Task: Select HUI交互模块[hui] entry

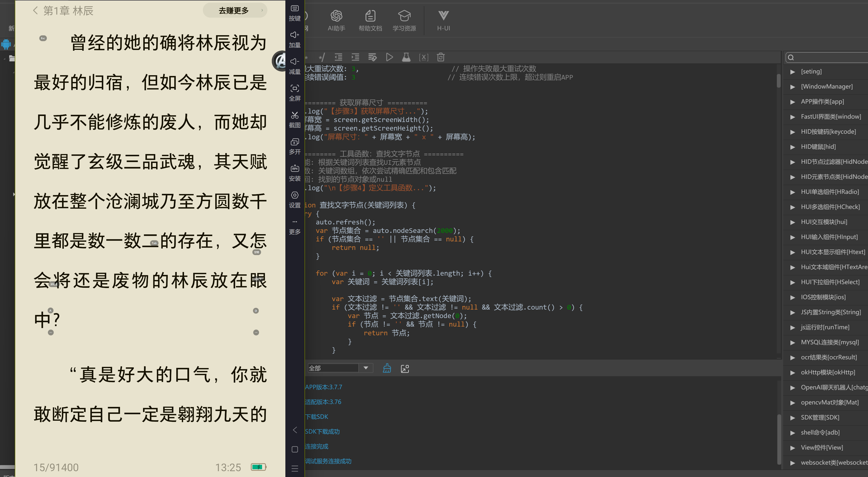Action: (x=824, y=222)
